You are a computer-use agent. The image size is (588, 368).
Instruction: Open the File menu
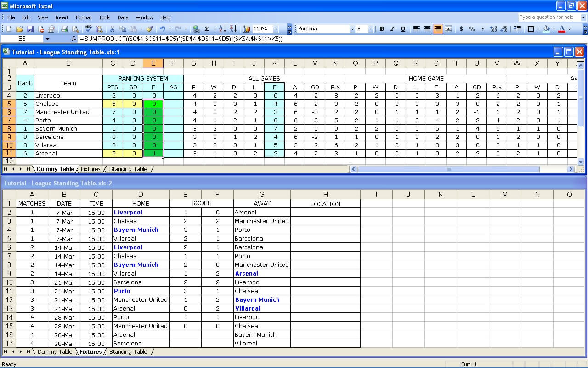click(11, 17)
